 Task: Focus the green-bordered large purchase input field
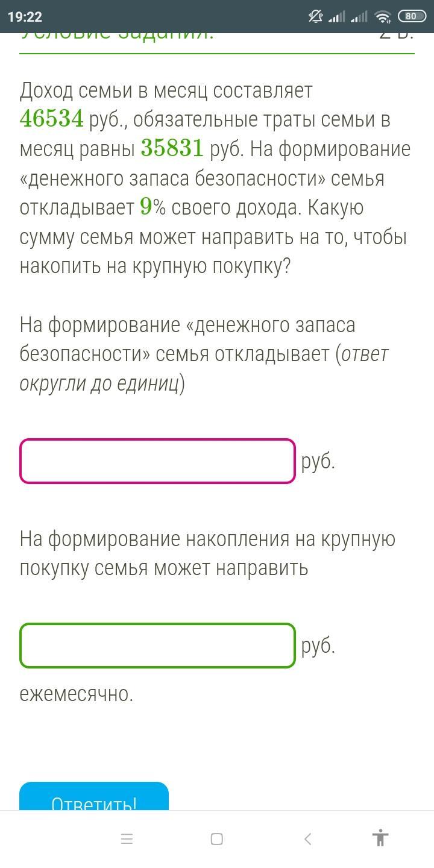(157, 646)
